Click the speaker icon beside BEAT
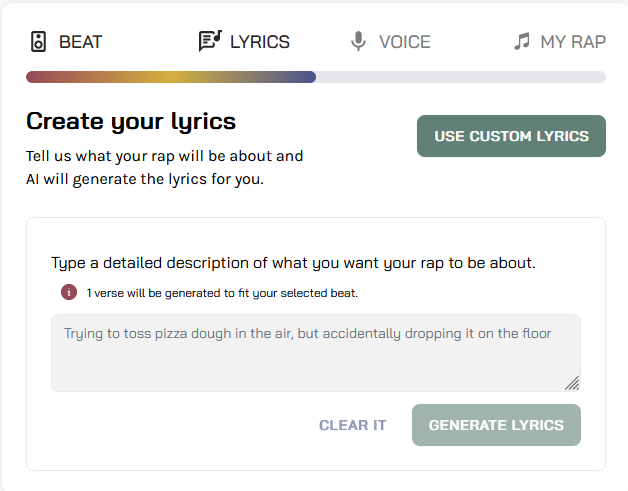 (38, 42)
